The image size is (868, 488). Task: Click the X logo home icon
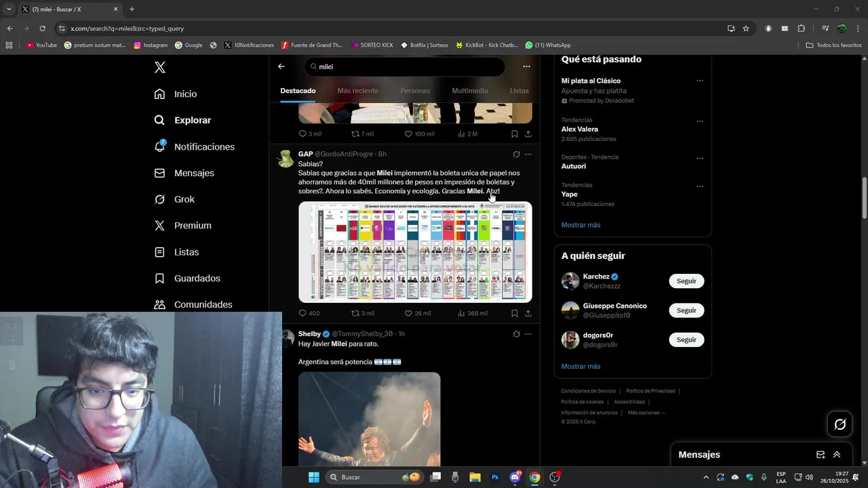pyautogui.click(x=160, y=67)
